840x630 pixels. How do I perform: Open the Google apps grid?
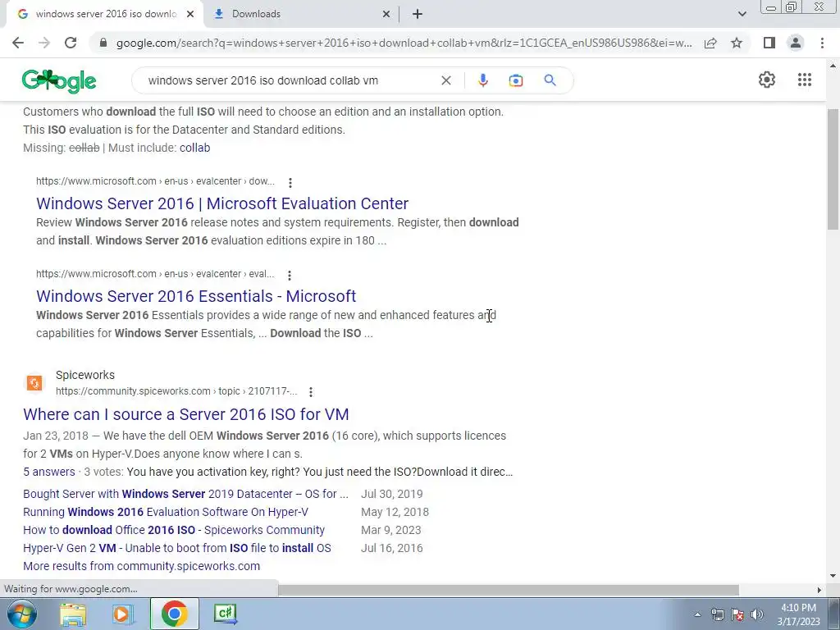[x=804, y=80]
